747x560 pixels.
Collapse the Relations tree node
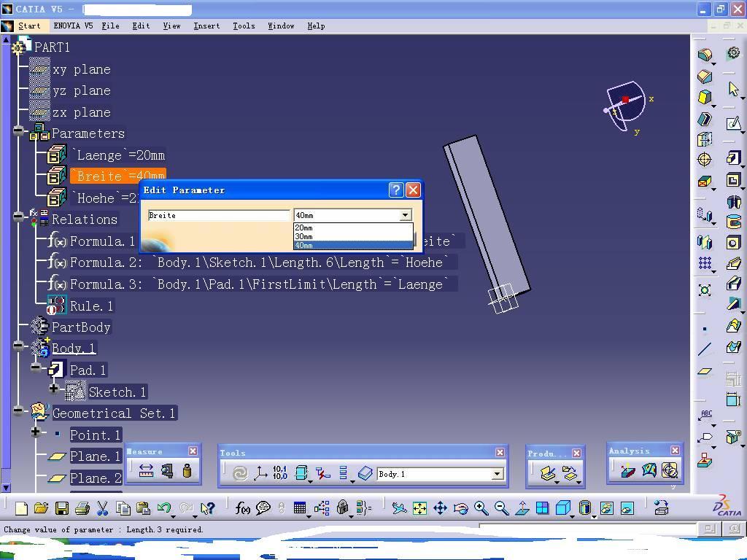18,216
